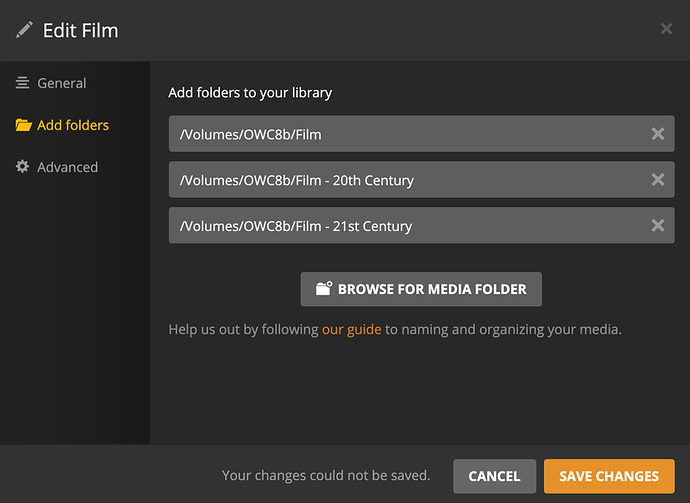Image resolution: width=690 pixels, height=503 pixels.
Task: Open the "our guide" link
Action: (x=351, y=329)
